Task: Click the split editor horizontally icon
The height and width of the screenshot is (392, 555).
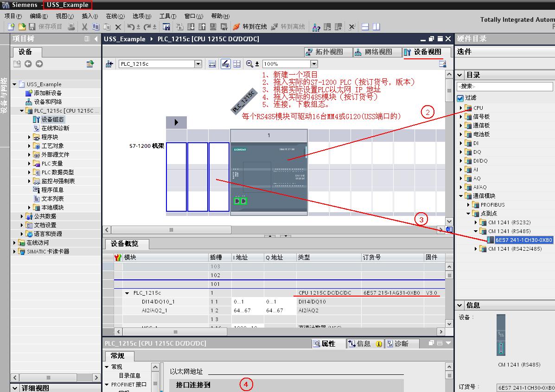Action: [x=365, y=26]
